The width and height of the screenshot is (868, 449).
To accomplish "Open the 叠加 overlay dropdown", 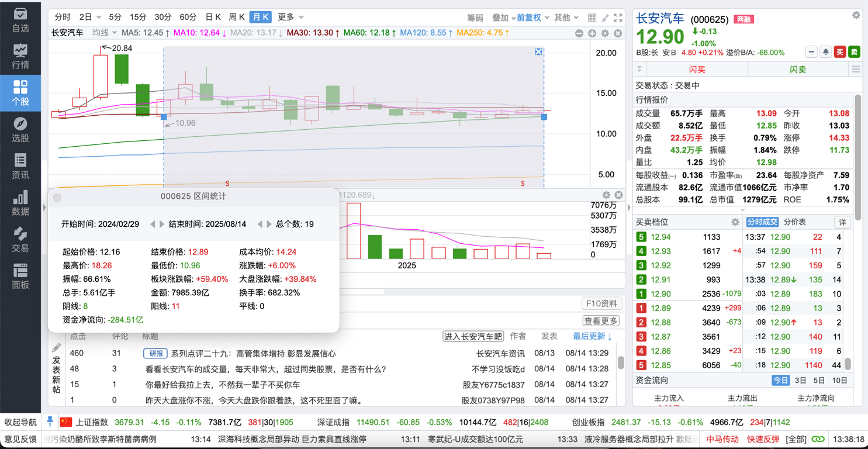I will [x=504, y=18].
